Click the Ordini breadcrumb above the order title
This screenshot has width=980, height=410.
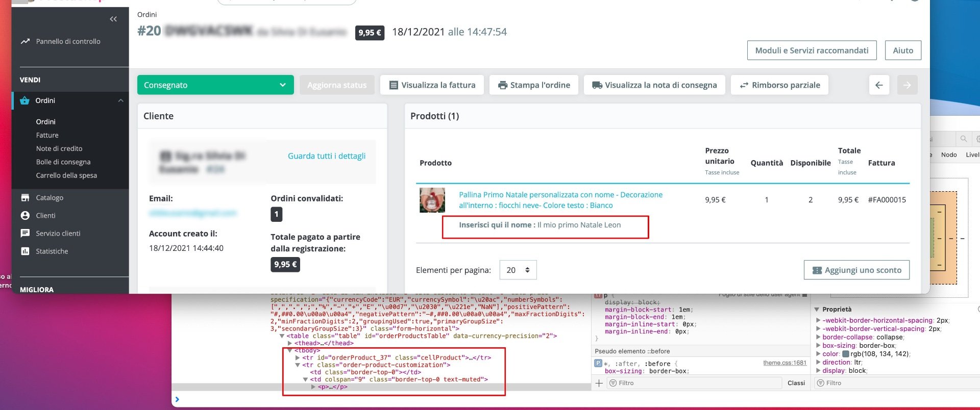pos(147,14)
